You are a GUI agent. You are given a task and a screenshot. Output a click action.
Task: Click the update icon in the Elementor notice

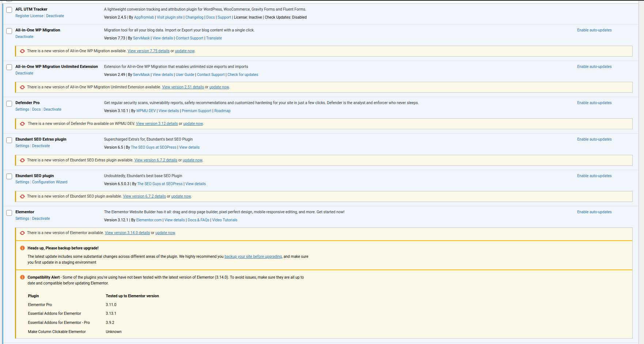22,233
